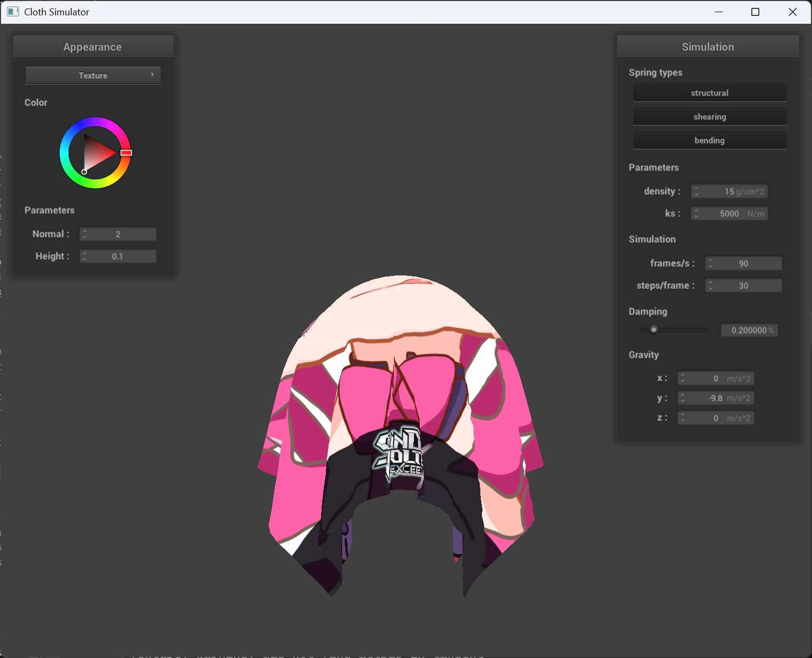The image size is (812, 658).
Task: Click the Gravity heading text
Action: click(643, 355)
